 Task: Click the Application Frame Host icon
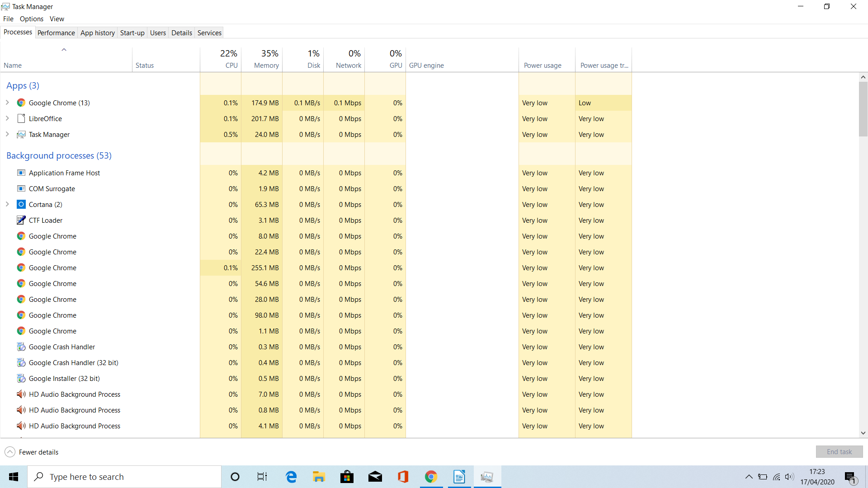[21, 173]
